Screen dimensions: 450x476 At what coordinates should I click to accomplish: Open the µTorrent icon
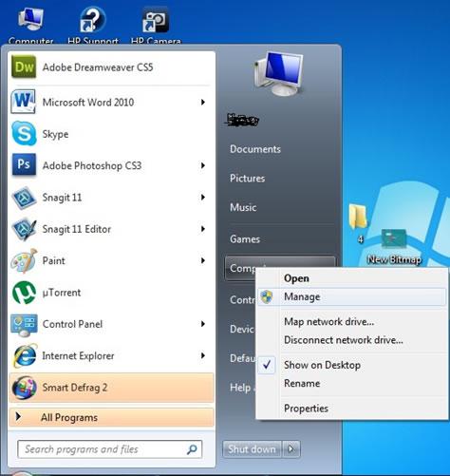pyautogui.click(x=24, y=293)
